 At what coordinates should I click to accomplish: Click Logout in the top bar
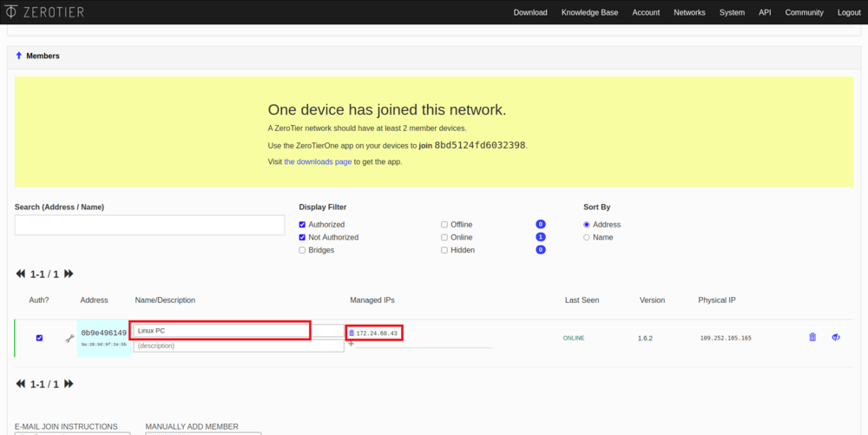coord(849,12)
